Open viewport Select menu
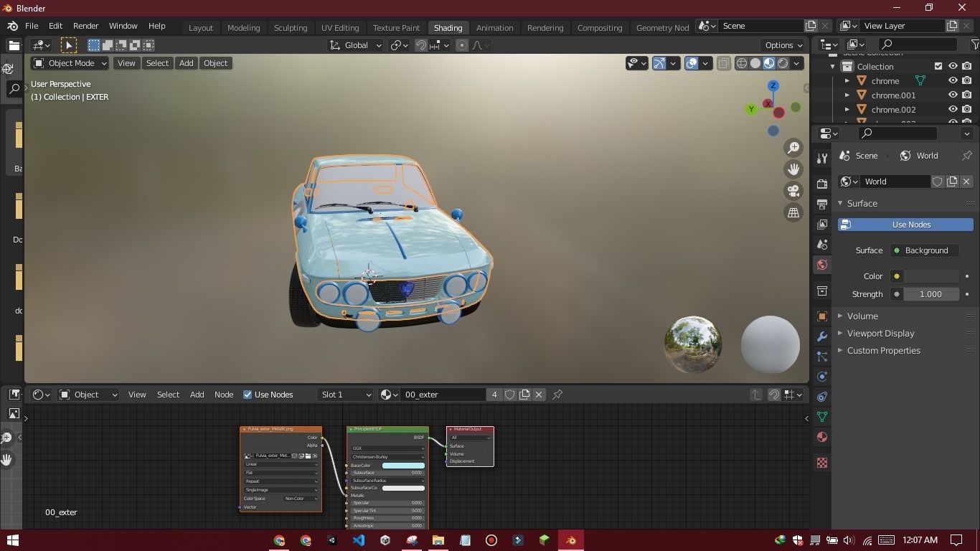The image size is (980, 551). click(157, 63)
